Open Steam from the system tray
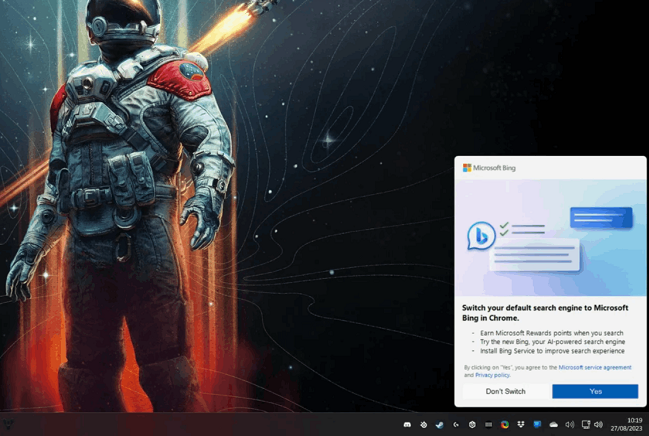The image size is (649, 436). [440, 424]
